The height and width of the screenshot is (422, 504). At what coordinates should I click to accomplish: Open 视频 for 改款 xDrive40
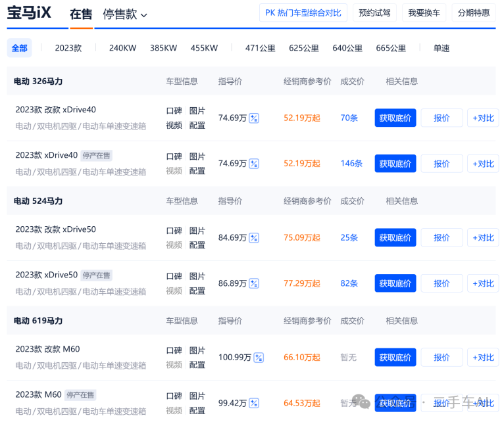tap(174, 126)
